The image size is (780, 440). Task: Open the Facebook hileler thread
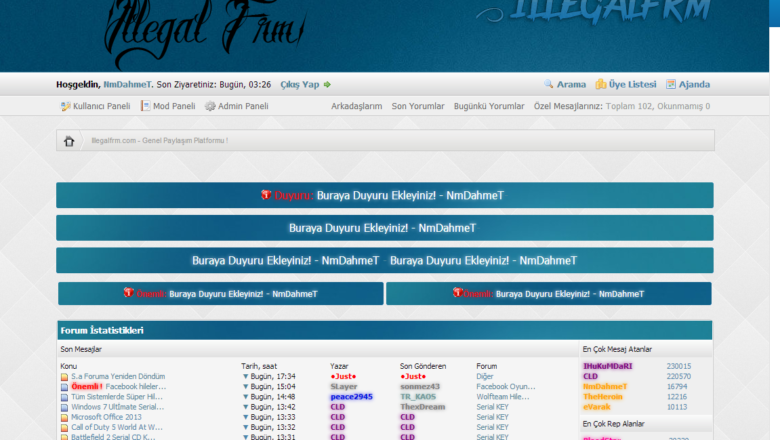pos(136,386)
